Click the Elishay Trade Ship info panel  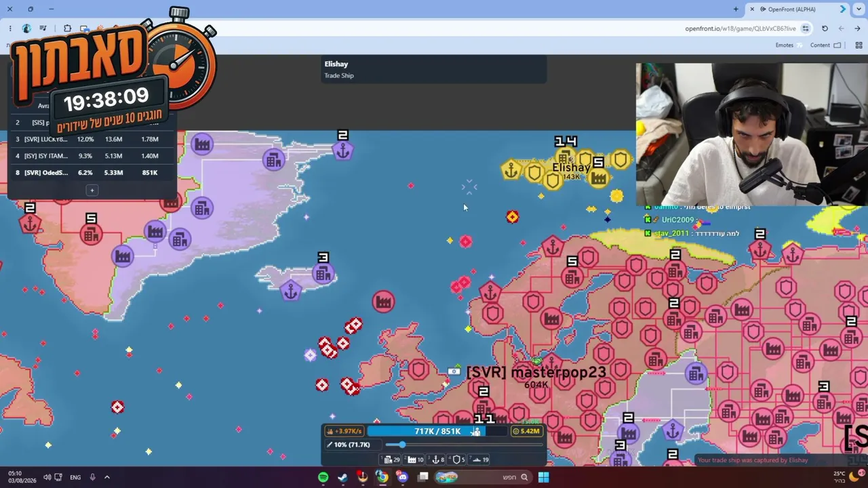(433, 69)
